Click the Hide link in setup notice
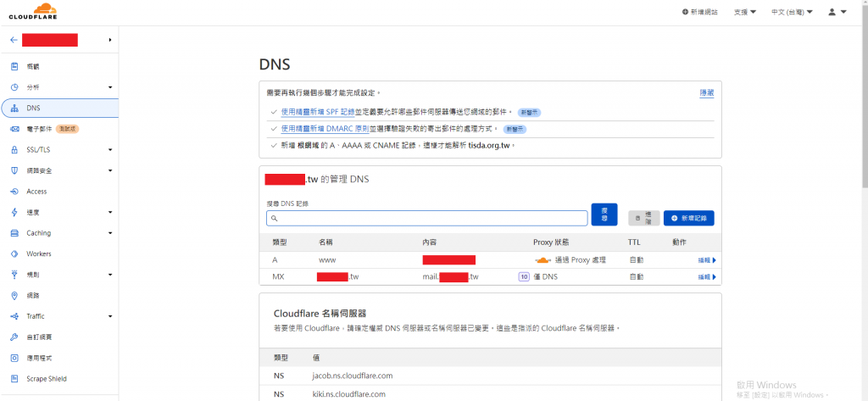This screenshot has width=868, height=401. [707, 93]
